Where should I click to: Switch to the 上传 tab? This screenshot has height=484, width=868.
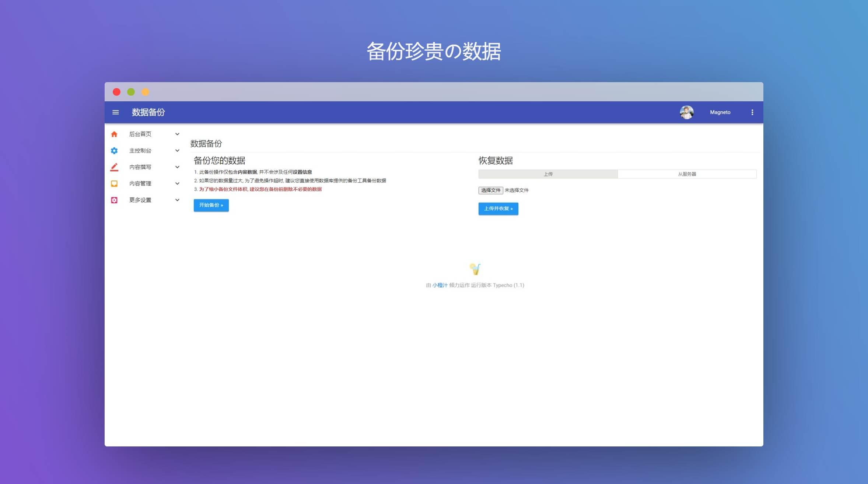[x=548, y=174]
